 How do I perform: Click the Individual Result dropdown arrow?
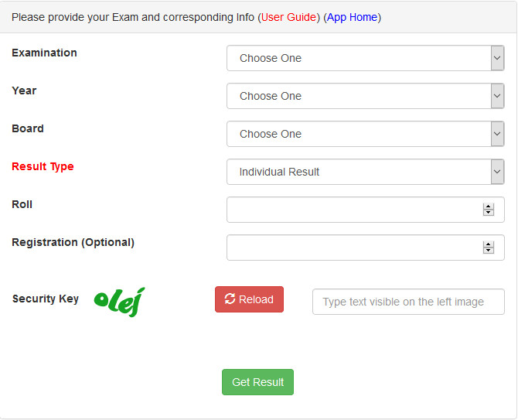coord(497,172)
